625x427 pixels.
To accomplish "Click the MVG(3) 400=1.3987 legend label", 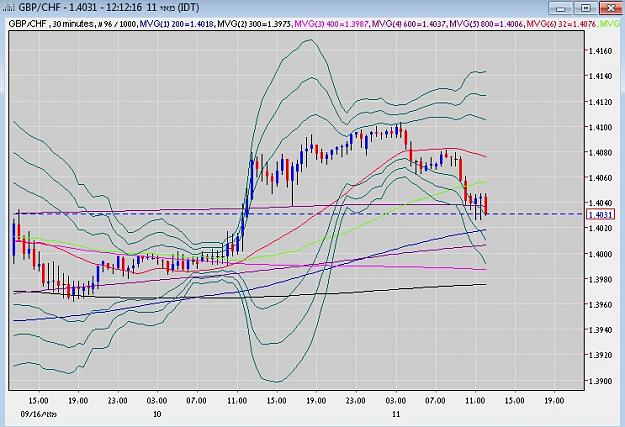I will [332, 24].
